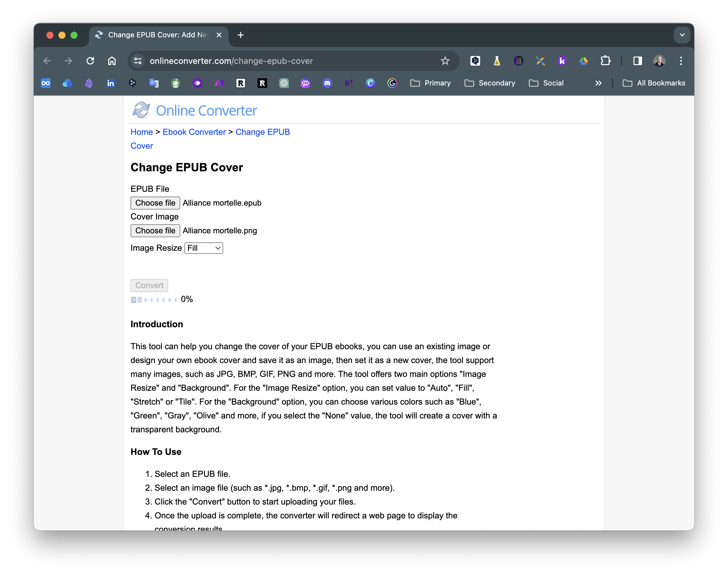The image size is (728, 575).
Task: Click the browser extensions puzzle icon
Action: [605, 60]
